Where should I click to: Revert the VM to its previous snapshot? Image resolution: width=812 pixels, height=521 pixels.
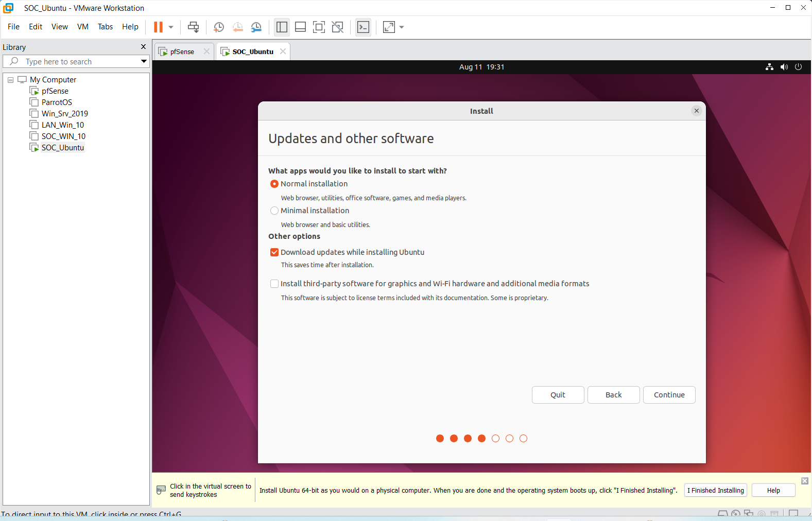tap(237, 27)
